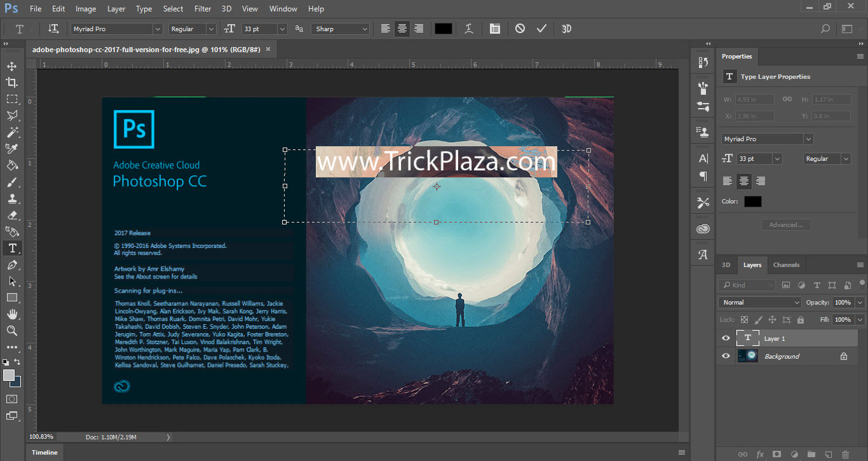The height and width of the screenshot is (461, 868).
Task: Select the Clone Stamp tool
Action: (x=11, y=198)
